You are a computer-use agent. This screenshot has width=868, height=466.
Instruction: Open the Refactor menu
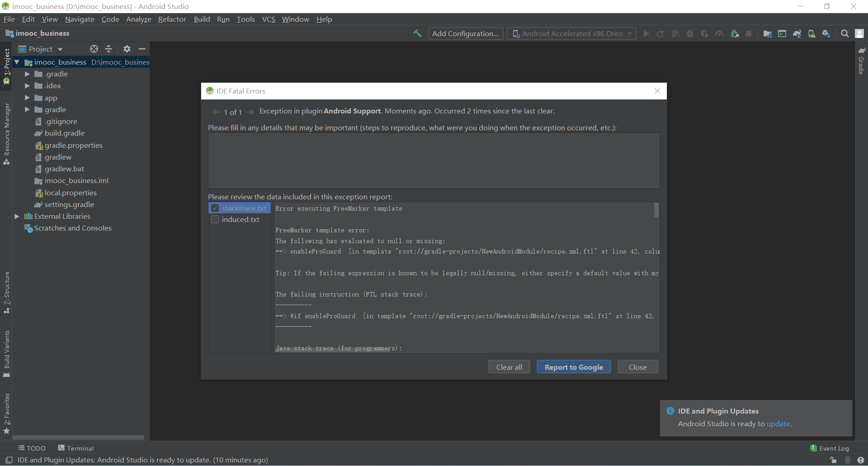click(172, 19)
